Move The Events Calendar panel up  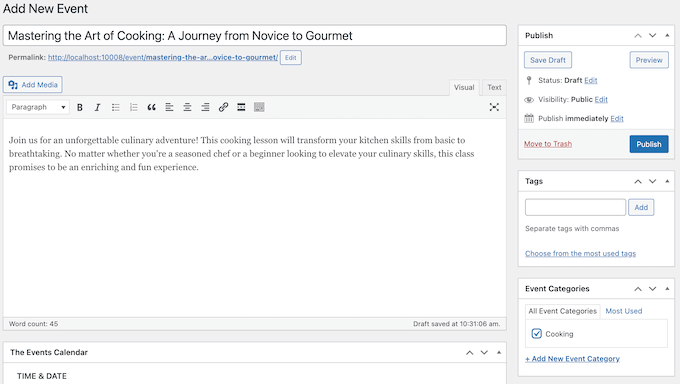[470, 353]
